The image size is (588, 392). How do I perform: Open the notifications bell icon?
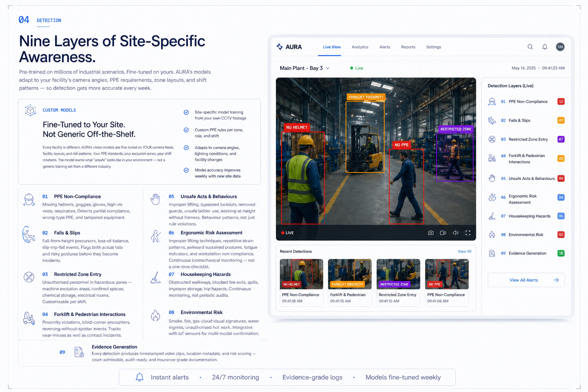point(545,47)
